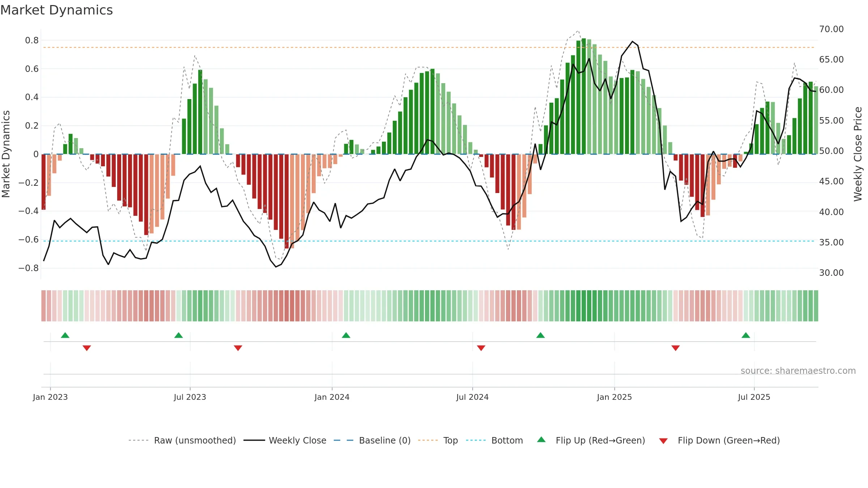This screenshot has height=488, width=868.
Task: Click the '60.00' right-axis price label
Action: click(831, 90)
